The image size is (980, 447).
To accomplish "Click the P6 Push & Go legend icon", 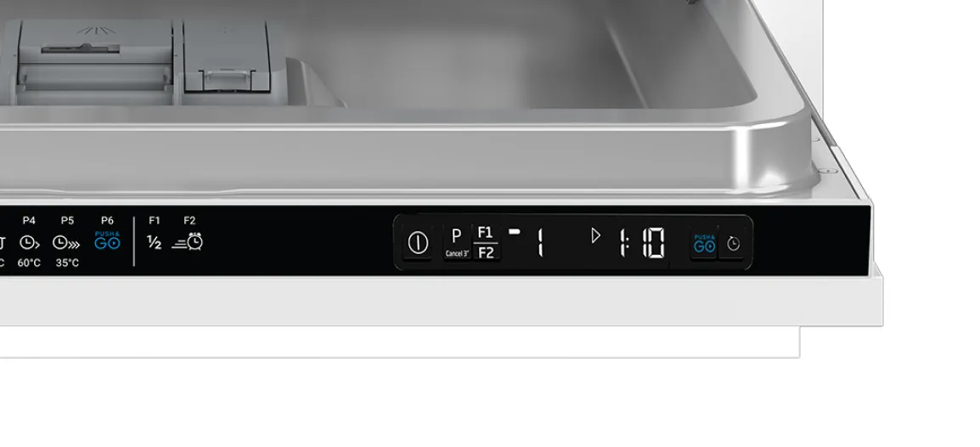I will pyautogui.click(x=107, y=240).
